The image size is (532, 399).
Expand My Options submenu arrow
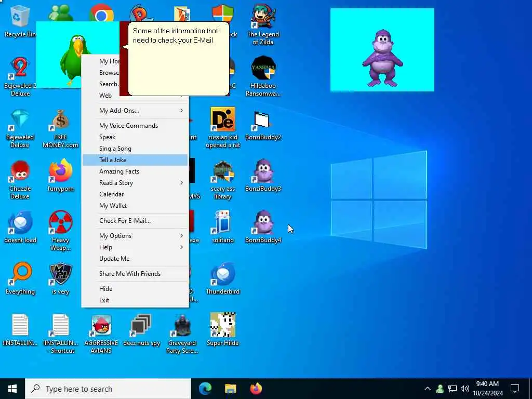181,236
